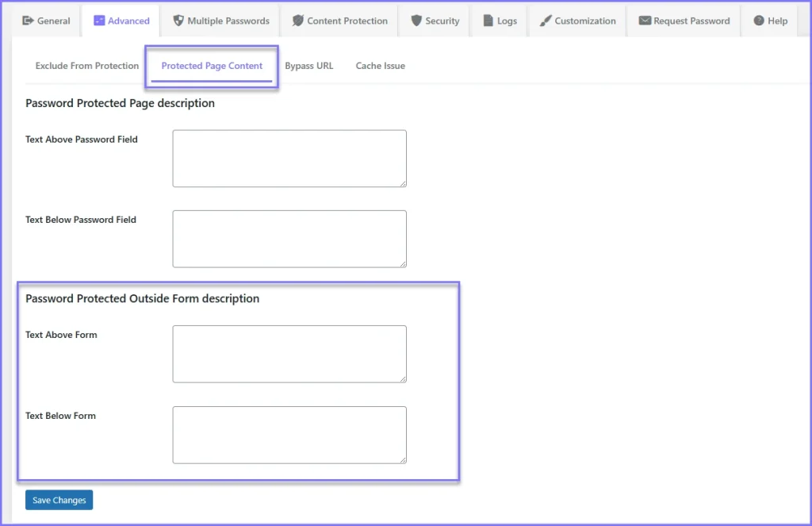Focus the Text Below Form textarea
The height and width of the screenshot is (526, 812).
[x=289, y=435]
